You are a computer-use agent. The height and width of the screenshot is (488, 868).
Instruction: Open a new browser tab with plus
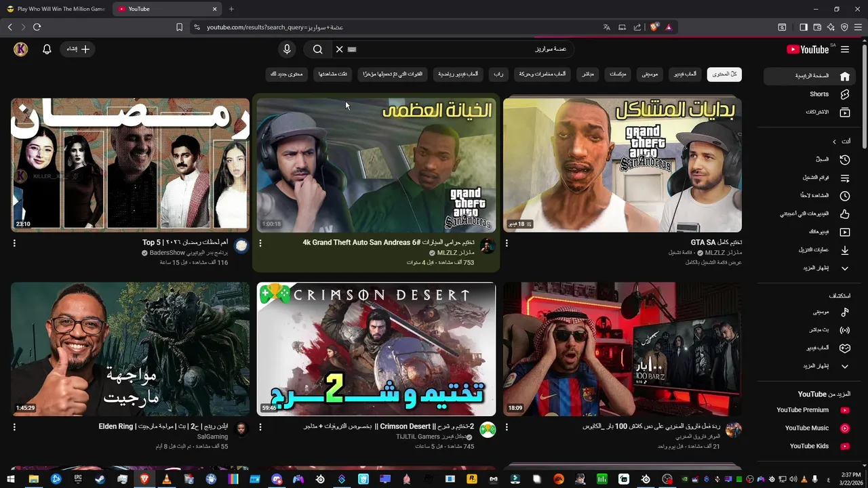(x=231, y=9)
